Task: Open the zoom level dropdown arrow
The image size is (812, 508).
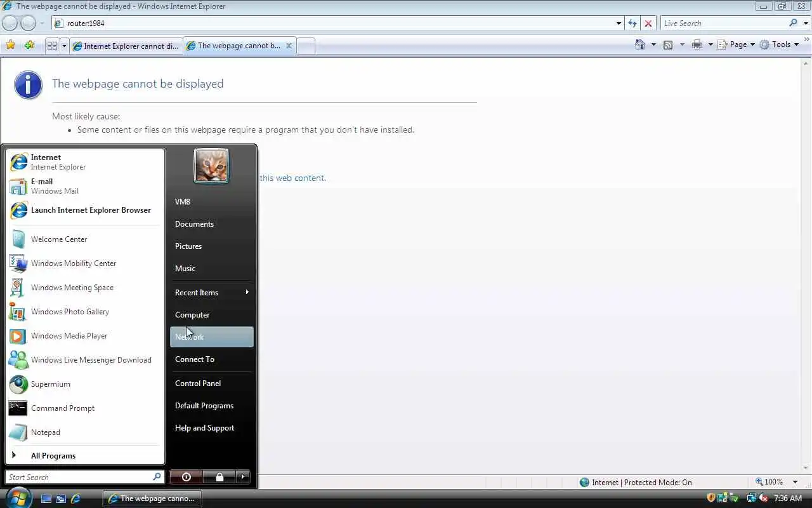Action: pyautogui.click(x=795, y=482)
